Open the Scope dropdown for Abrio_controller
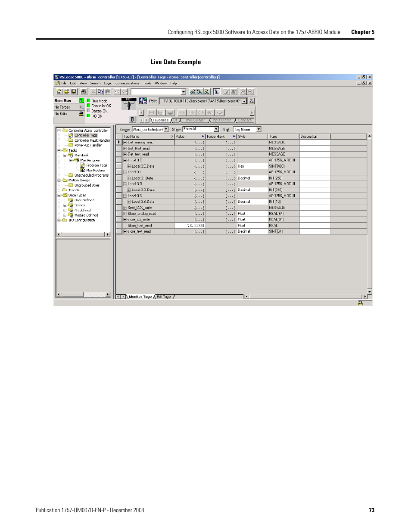This screenshot has height=532, width=411. 166,129
